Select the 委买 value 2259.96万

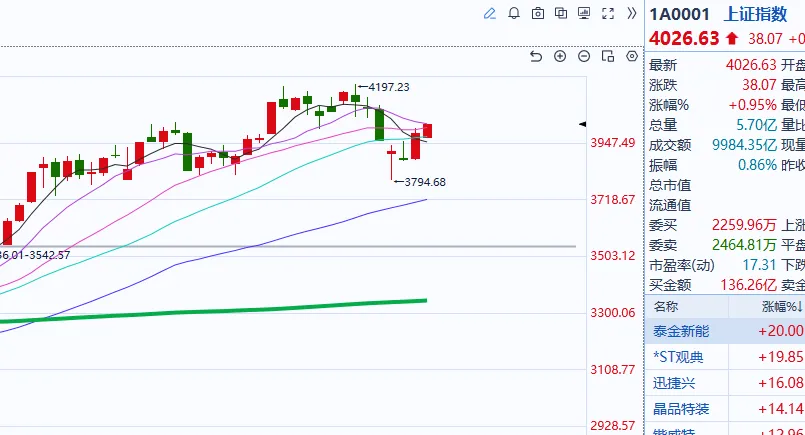coord(744,225)
